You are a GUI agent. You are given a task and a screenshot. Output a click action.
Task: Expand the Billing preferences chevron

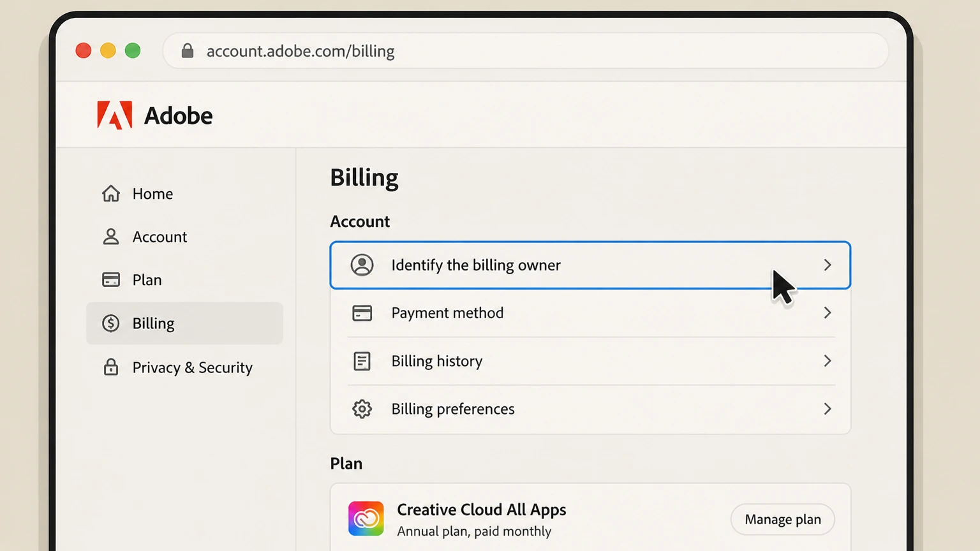[x=828, y=409]
